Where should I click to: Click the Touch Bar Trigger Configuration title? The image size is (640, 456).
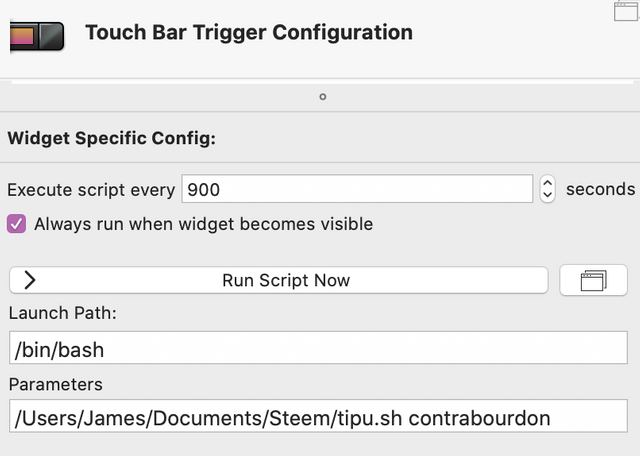pos(249,32)
